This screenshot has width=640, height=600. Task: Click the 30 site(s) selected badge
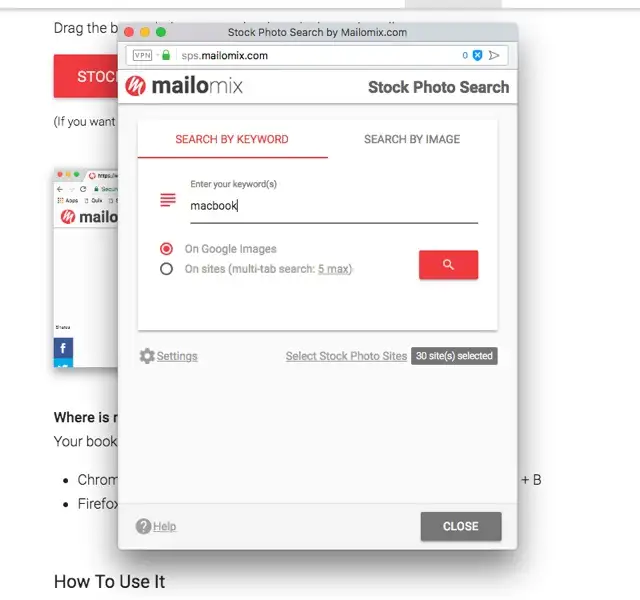(x=454, y=356)
